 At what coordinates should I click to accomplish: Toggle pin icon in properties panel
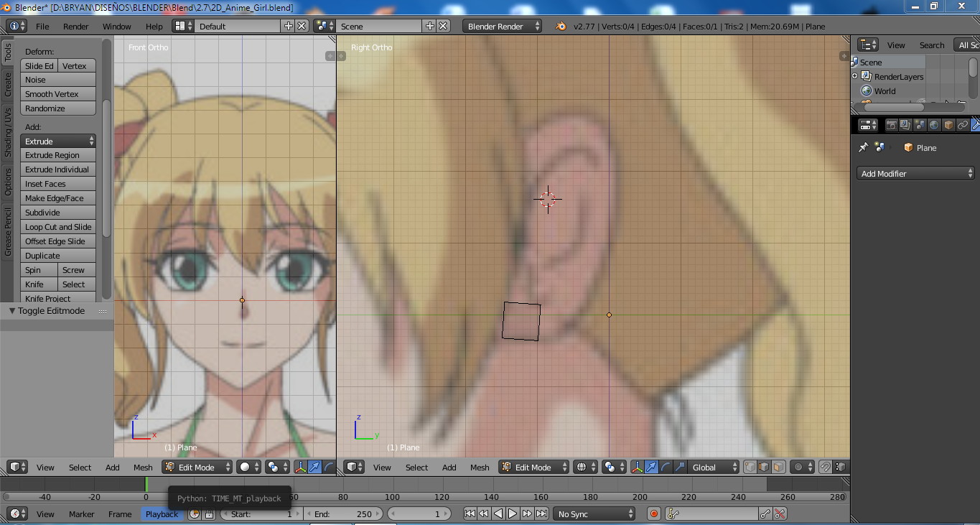[863, 147]
